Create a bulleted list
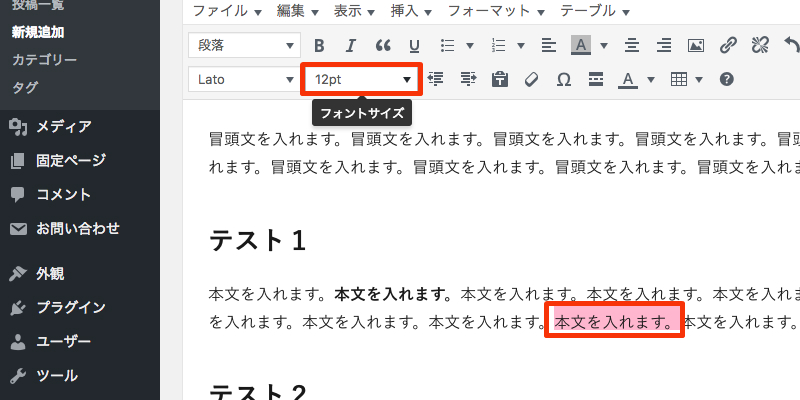Image resolution: width=800 pixels, height=400 pixels. pos(447,46)
